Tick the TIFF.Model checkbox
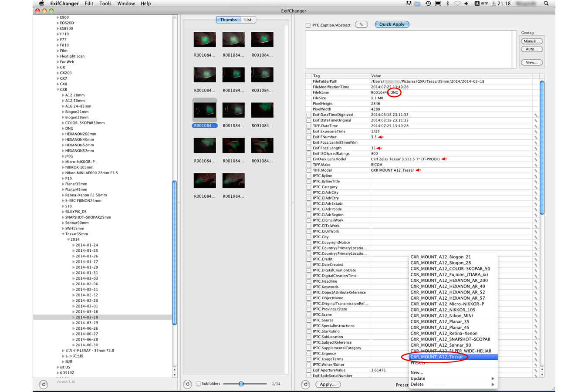The width and height of the screenshot is (588, 392). pos(308,170)
